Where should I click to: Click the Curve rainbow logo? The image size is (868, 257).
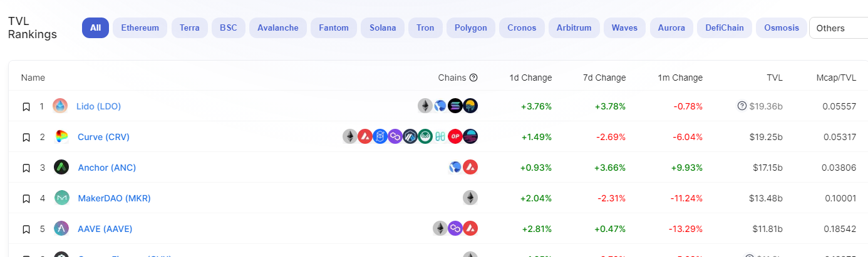pos(61,137)
